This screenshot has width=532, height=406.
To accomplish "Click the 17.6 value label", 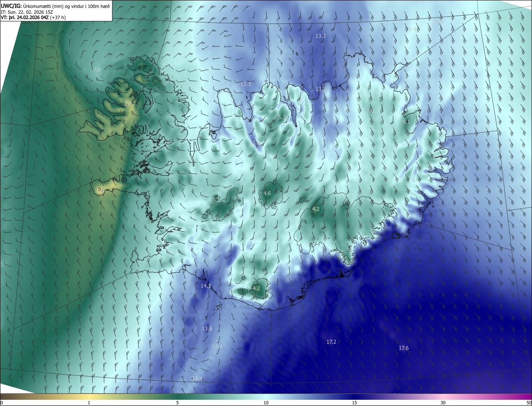I will point(404,348).
